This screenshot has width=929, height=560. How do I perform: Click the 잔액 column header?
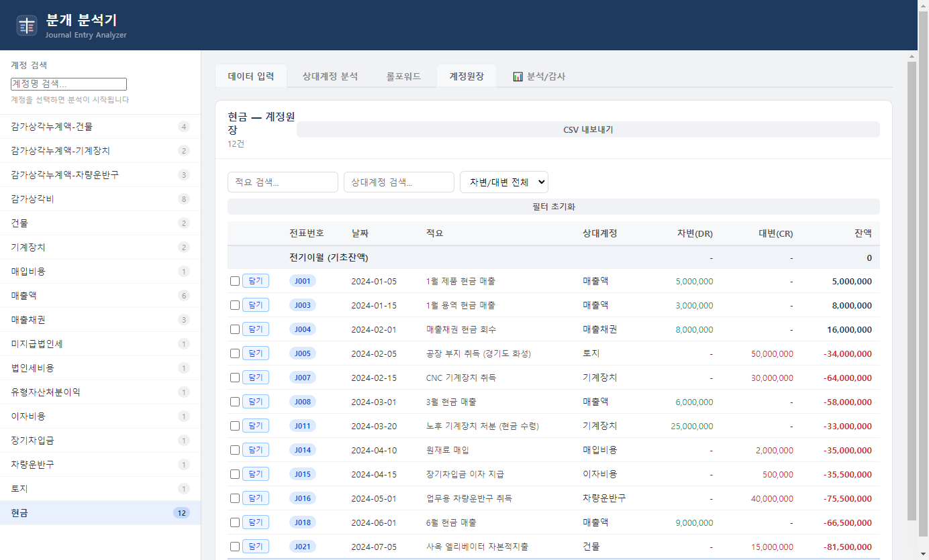863,233
